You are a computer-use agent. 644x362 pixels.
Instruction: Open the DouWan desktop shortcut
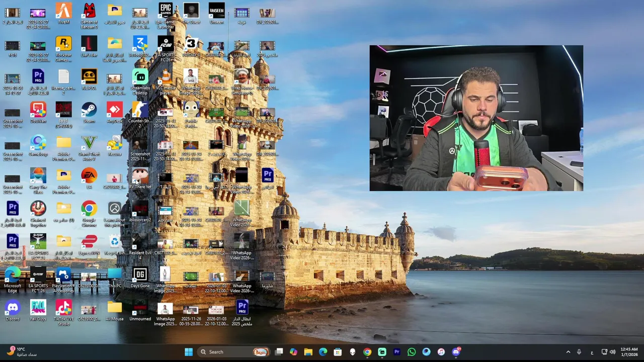[38, 113]
